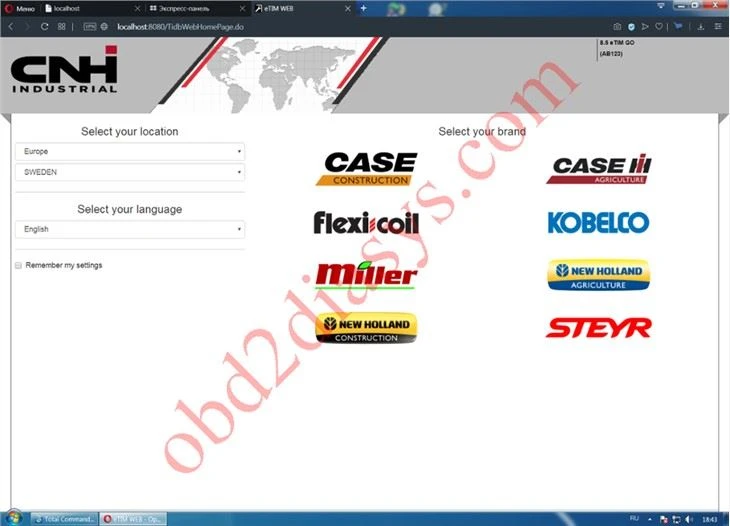Open a new tab with plus icon
The width and height of the screenshot is (730, 526).
click(364, 8)
